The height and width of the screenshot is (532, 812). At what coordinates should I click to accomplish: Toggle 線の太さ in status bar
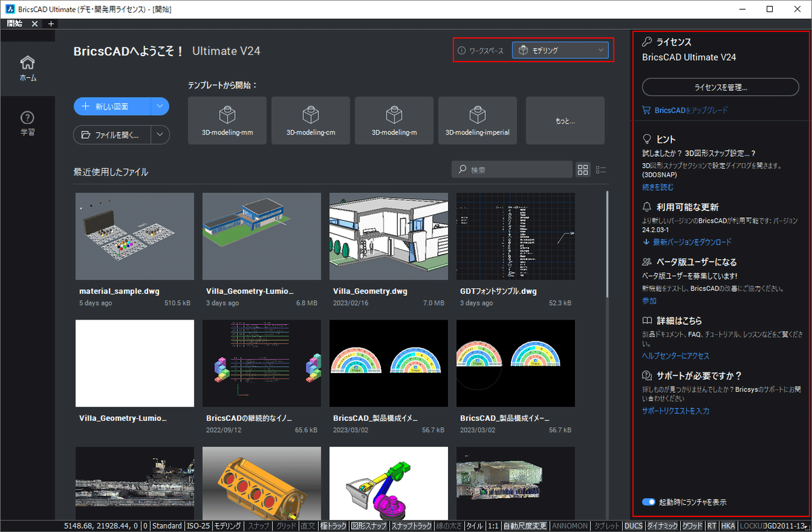tap(449, 526)
